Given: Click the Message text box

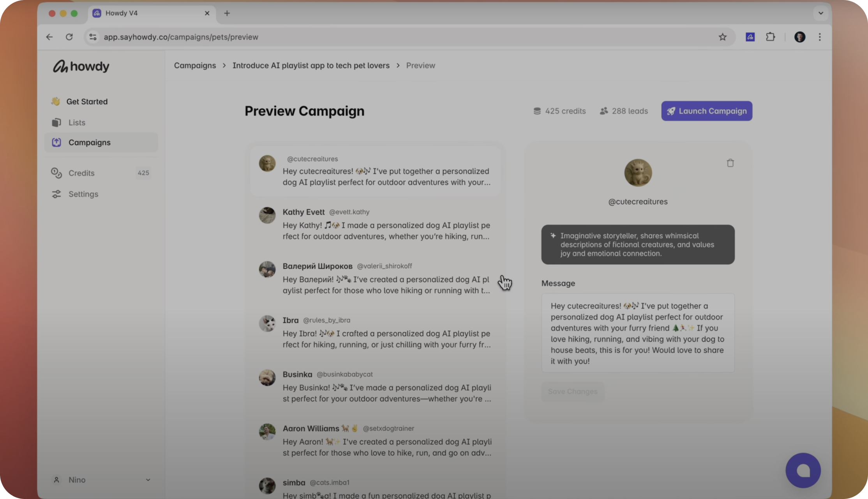Looking at the screenshot, I should click(x=637, y=333).
